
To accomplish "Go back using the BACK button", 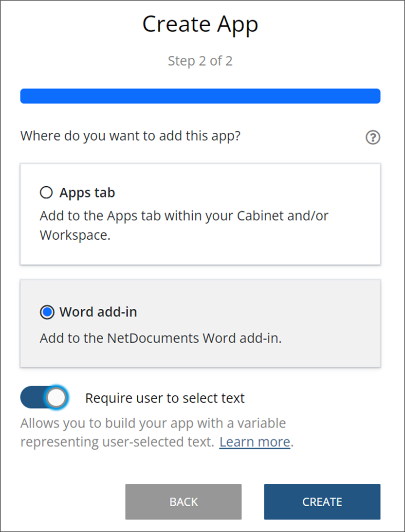I will (x=184, y=502).
